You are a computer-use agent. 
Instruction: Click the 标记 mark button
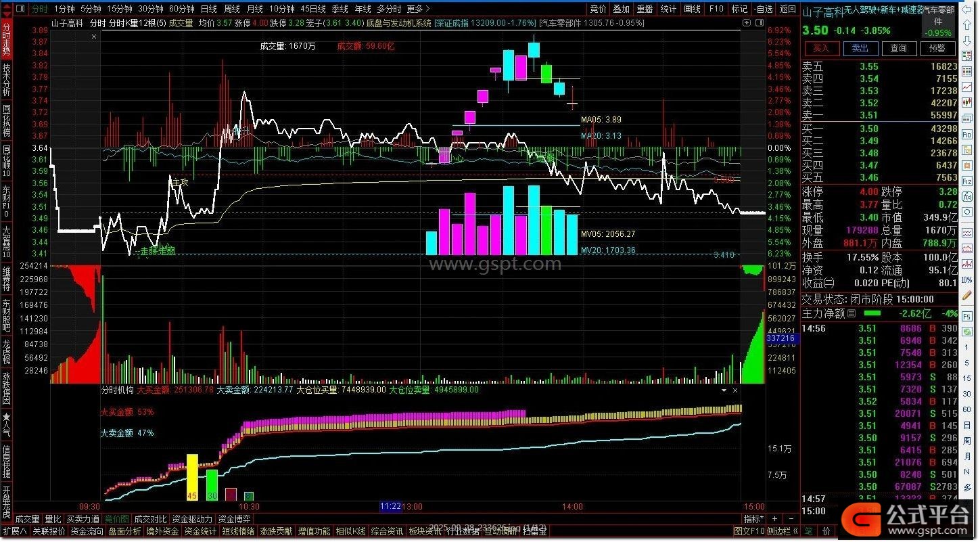(739, 9)
